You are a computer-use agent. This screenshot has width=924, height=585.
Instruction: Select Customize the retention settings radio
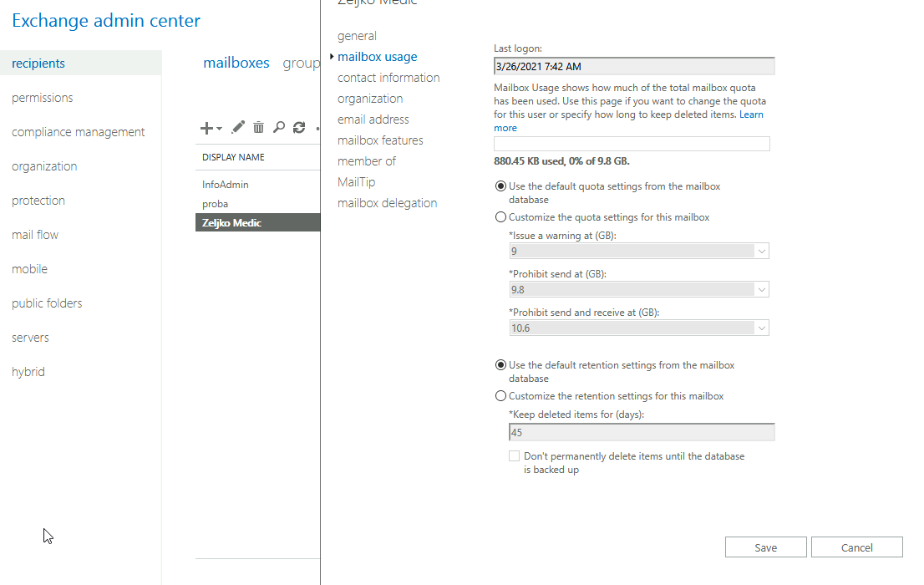point(500,396)
